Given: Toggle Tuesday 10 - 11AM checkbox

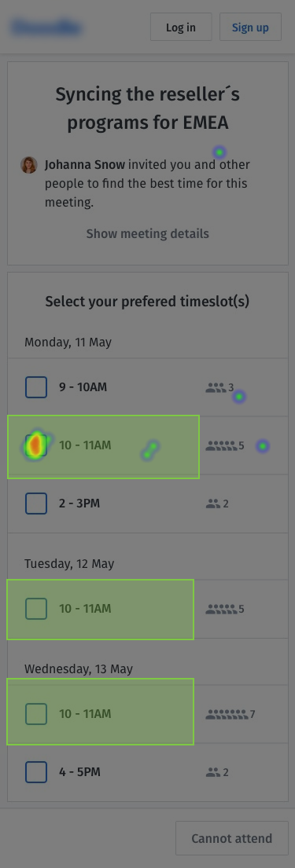Looking at the screenshot, I should click(x=36, y=609).
